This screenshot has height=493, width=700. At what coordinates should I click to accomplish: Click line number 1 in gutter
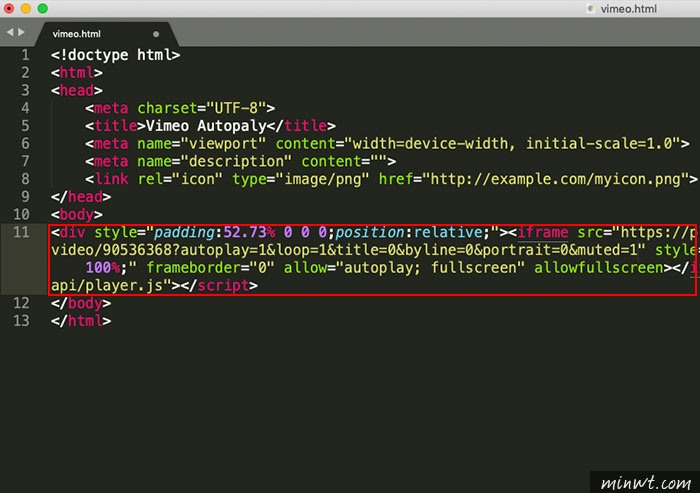click(25, 55)
